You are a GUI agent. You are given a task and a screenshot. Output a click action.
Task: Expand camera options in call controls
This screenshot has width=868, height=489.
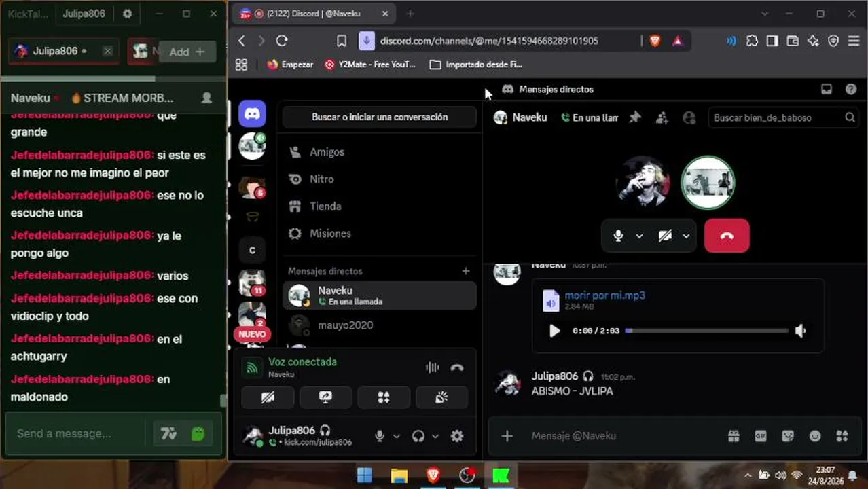[x=686, y=236]
